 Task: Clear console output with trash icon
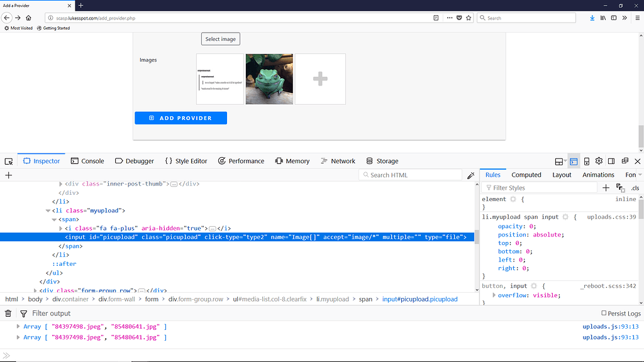(x=8, y=313)
